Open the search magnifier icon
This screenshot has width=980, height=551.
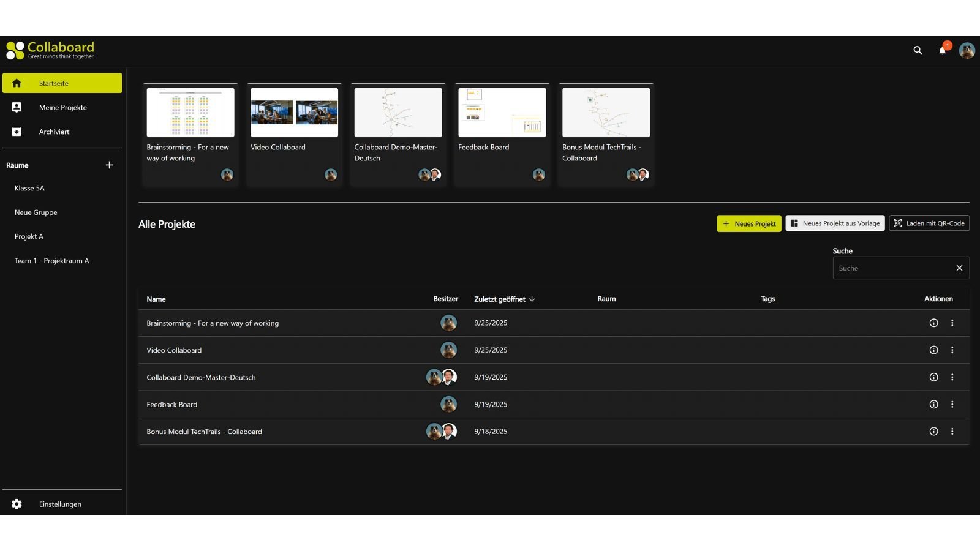coord(918,50)
